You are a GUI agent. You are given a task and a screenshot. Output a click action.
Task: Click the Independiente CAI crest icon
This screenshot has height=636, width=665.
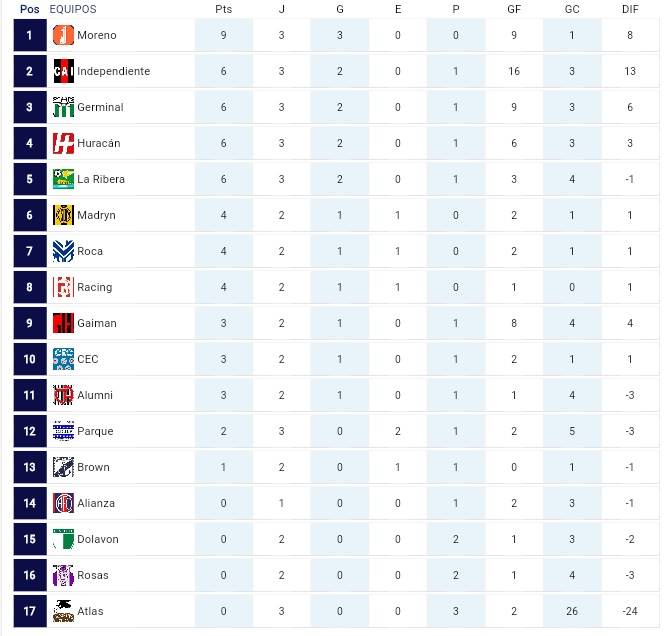tap(63, 71)
